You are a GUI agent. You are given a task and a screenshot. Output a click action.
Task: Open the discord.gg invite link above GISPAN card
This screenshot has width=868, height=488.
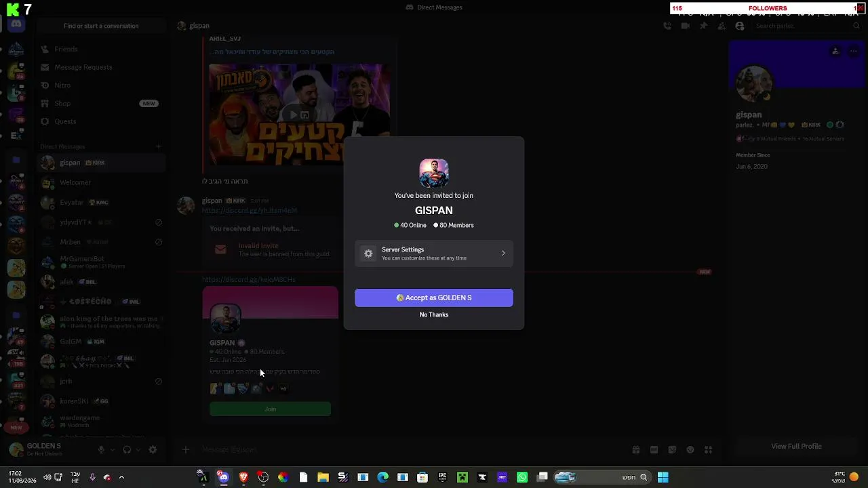tap(248, 279)
